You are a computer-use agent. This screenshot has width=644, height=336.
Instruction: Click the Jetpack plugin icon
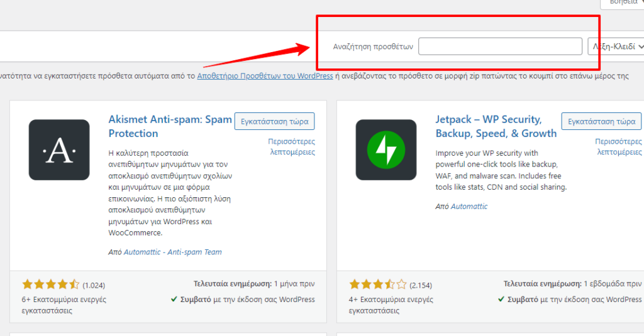click(386, 149)
